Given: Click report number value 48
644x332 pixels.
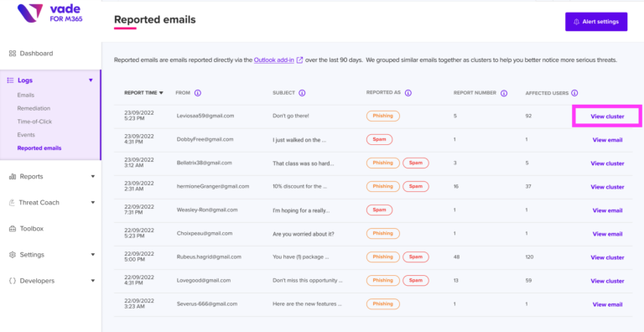Looking at the screenshot, I should pyautogui.click(x=457, y=257).
